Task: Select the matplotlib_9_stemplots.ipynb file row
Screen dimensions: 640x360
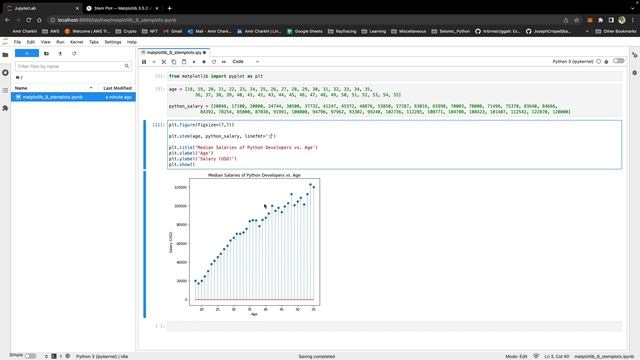Action: (x=73, y=97)
